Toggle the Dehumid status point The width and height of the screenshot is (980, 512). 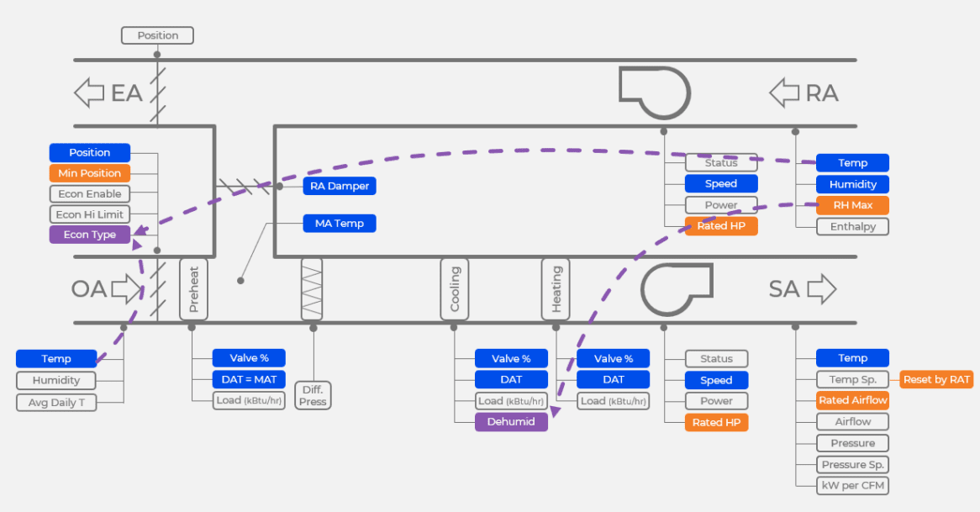point(511,421)
